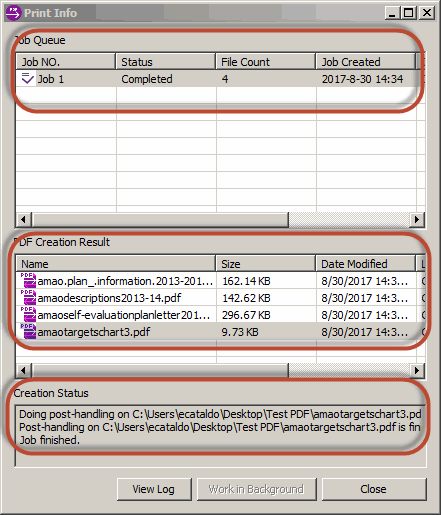Screen dimensions: 441x515
Task: Click the 142.62 KB size cell
Action: (246, 298)
